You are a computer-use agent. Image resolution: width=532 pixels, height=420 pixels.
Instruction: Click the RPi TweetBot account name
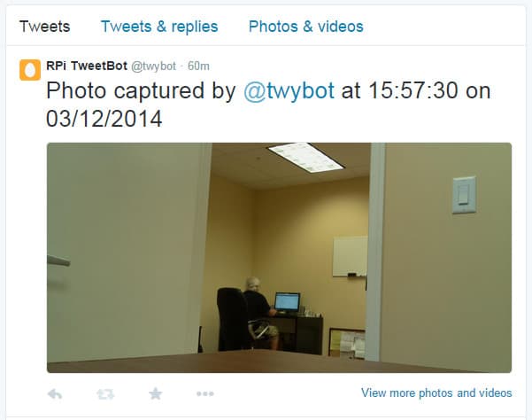(87, 66)
